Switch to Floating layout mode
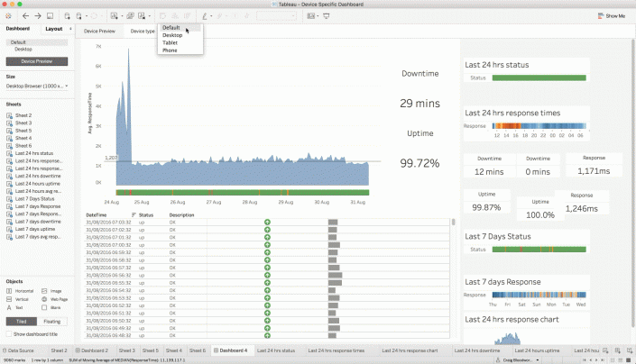Screen dimensions: 636x364 [x=52, y=322]
